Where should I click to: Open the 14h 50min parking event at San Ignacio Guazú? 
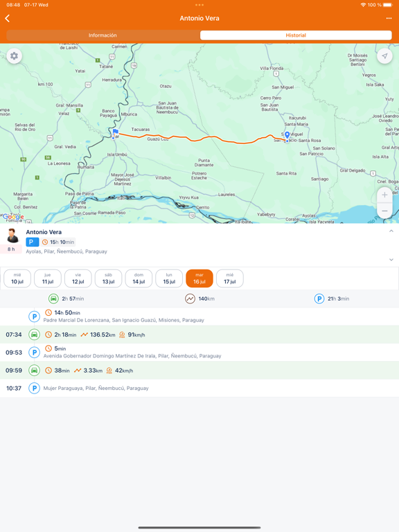tap(199, 317)
